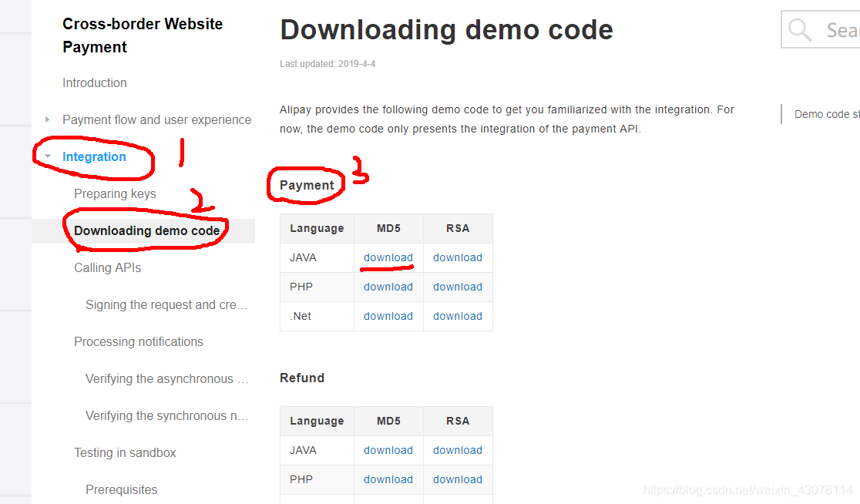860x504 pixels.
Task: Select the Integration menu item
Action: pos(94,157)
